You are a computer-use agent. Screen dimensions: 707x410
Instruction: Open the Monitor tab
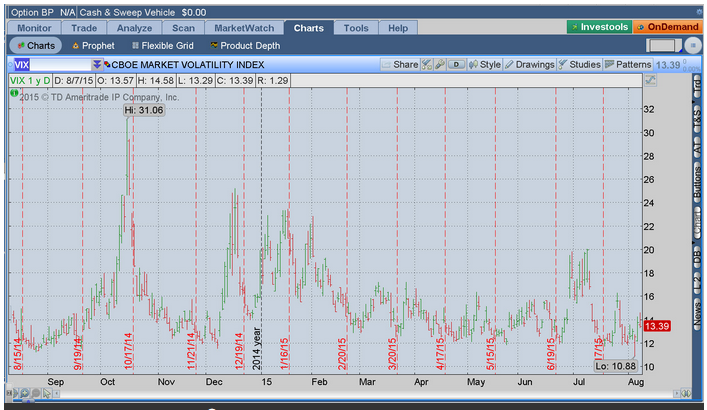click(34, 28)
